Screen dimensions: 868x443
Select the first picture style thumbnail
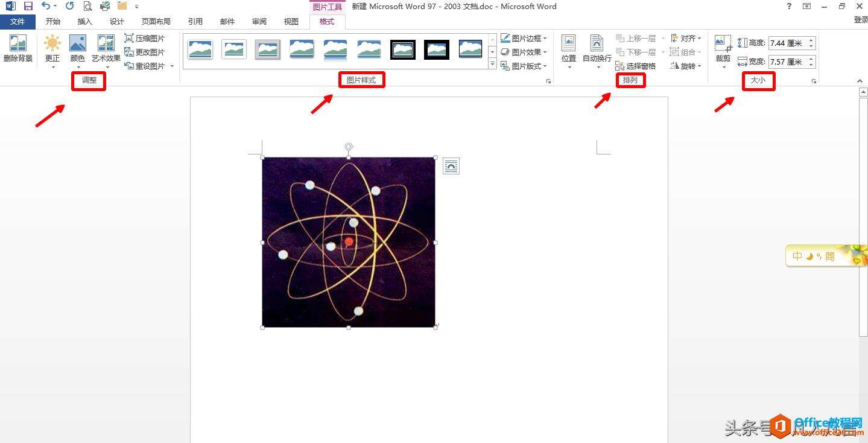[x=200, y=49]
